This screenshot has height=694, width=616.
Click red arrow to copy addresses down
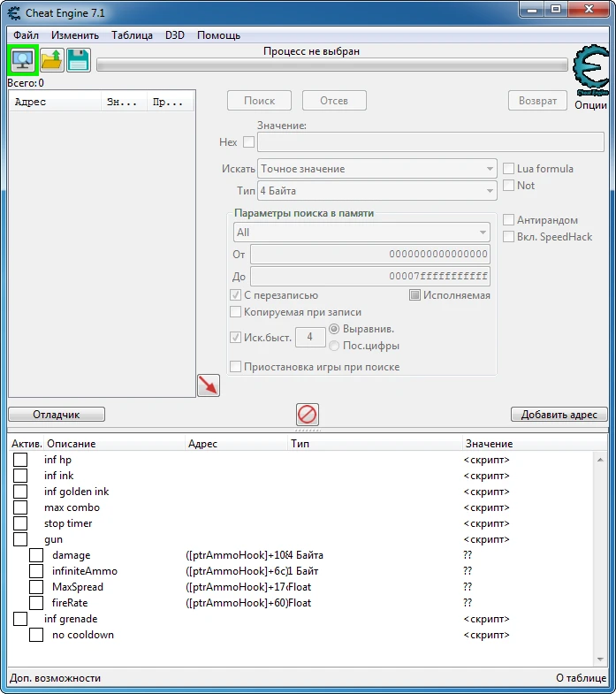[209, 385]
